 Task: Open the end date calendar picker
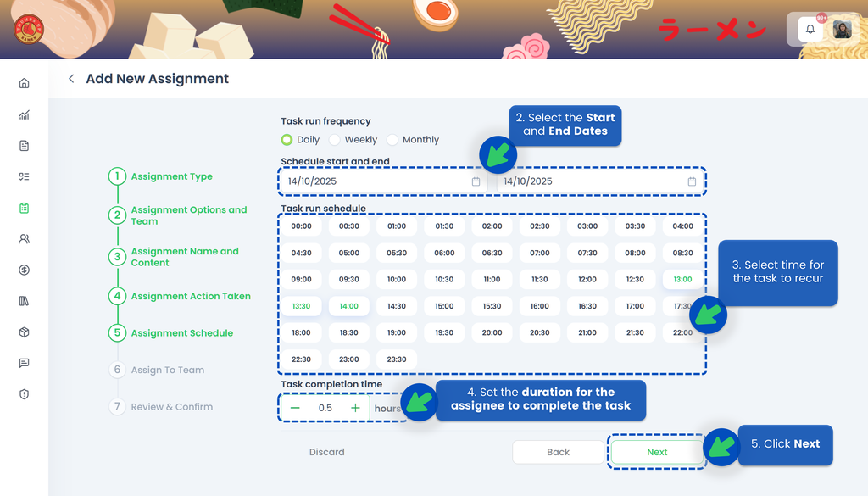pos(692,181)
